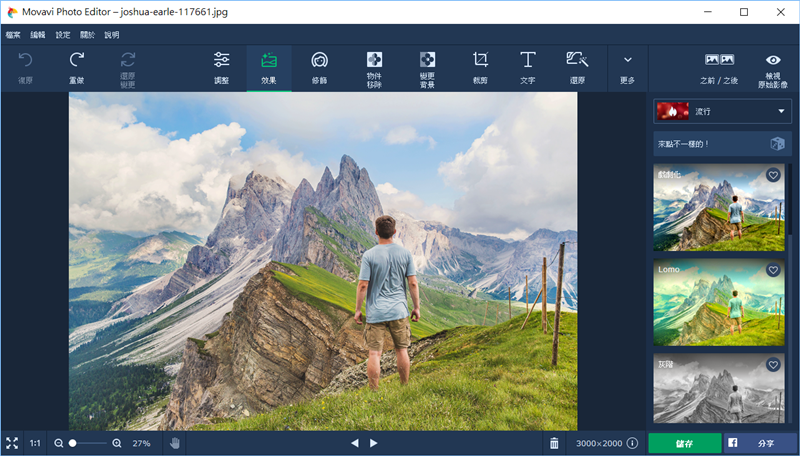Click the trash delete image icon

[554, 443]
